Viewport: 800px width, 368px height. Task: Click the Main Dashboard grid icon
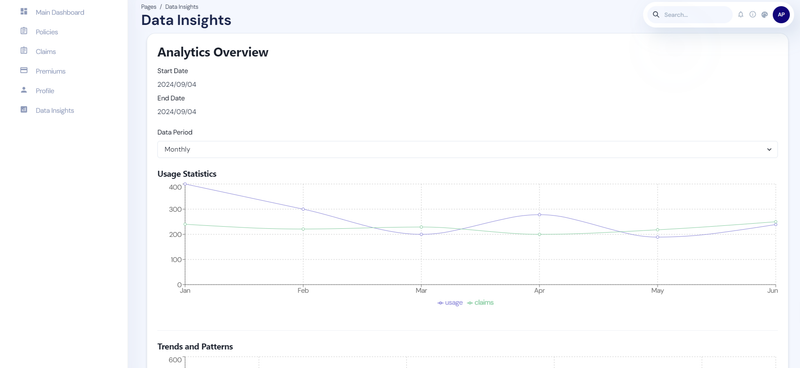coord(23,11)
